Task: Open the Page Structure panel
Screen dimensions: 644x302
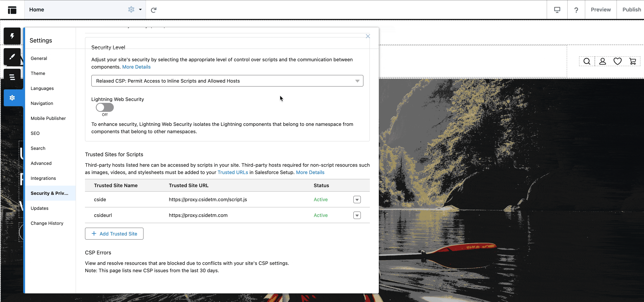Action: (12, 77)
